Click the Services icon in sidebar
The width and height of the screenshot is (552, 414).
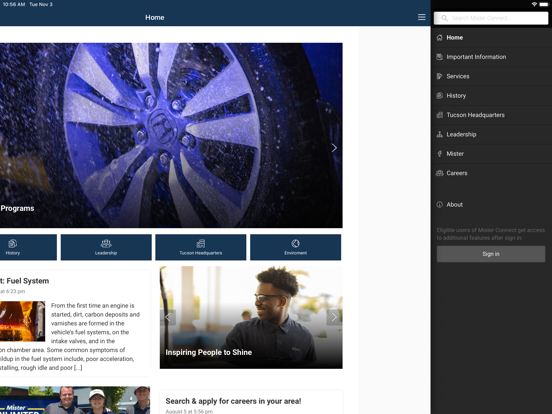(439, 76)
